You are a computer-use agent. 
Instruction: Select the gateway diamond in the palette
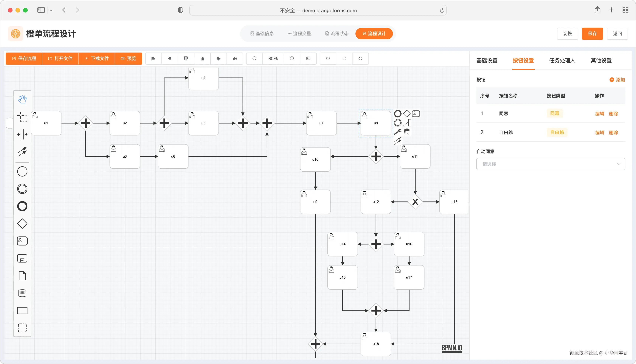click(22, 224)
